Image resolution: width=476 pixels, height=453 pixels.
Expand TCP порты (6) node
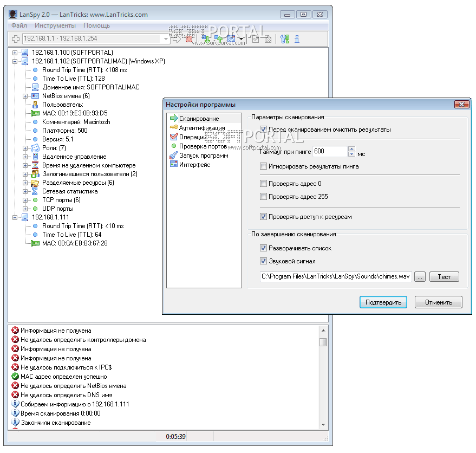(x=25, y=200)
